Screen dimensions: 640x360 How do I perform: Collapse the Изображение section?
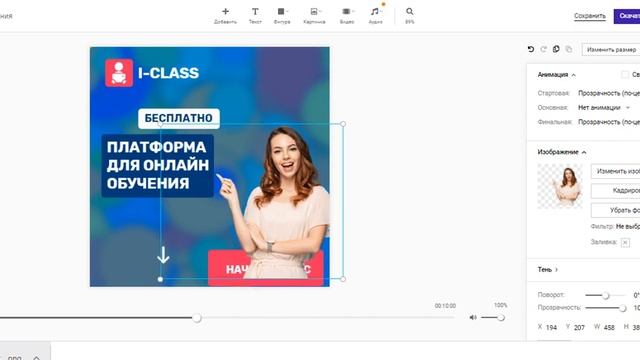(584, 152)
